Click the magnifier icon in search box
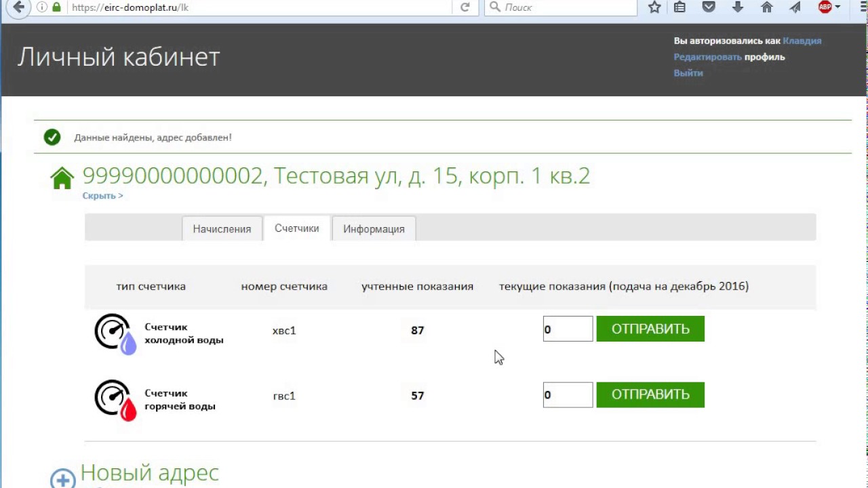The width and height of the screenshot is (868, 488). tap(495, 7)
